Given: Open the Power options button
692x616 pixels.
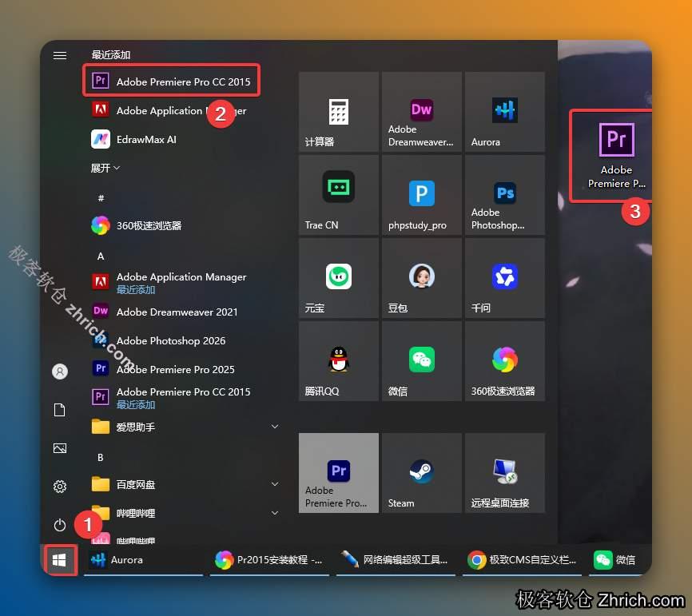Looking at the screenshot, I should (60, 525).
